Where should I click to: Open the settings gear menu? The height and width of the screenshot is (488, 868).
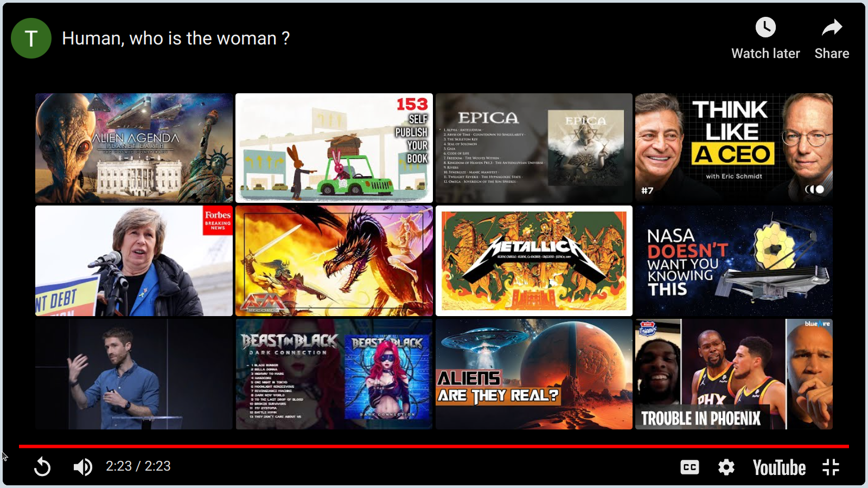pos(726,467)
